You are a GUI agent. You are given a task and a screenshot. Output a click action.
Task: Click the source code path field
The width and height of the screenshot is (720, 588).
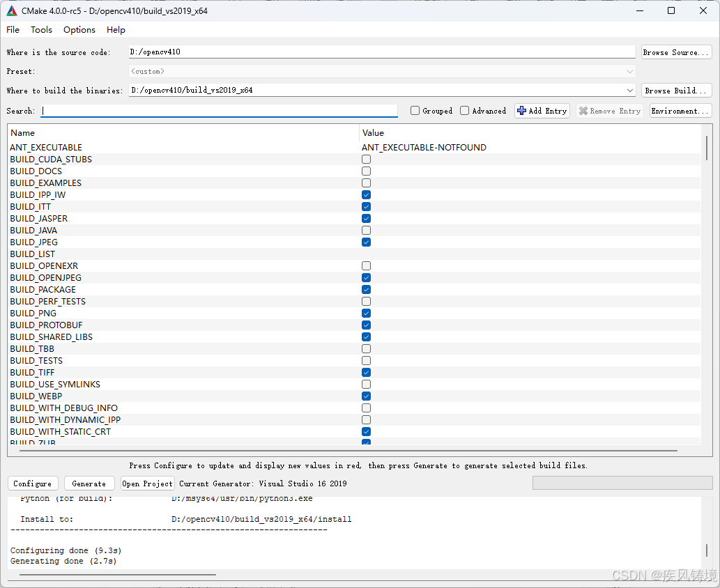[381, 52]
